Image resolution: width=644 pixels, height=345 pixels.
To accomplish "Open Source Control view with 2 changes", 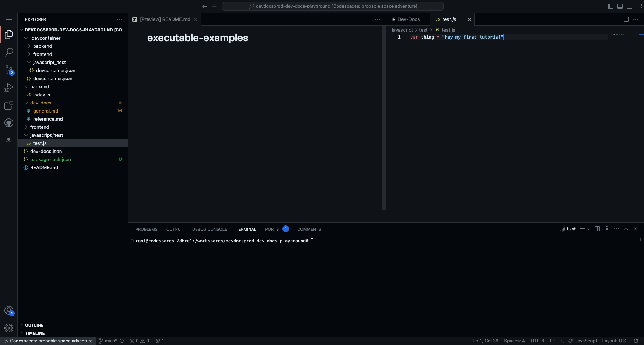I will pyautogui.click(x=9, y=70).
